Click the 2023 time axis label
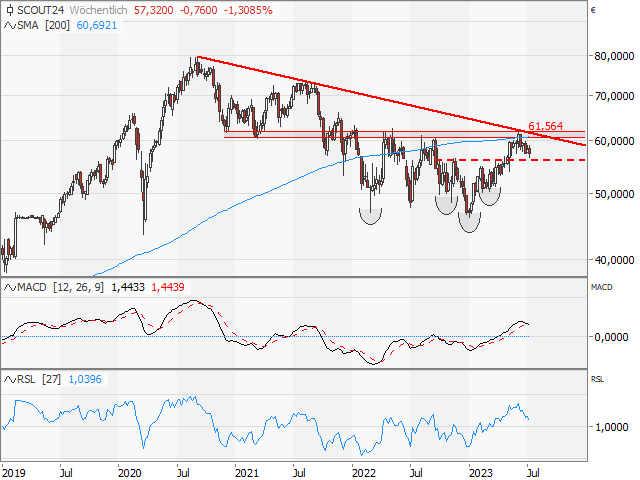 click(x=480, y=473)
